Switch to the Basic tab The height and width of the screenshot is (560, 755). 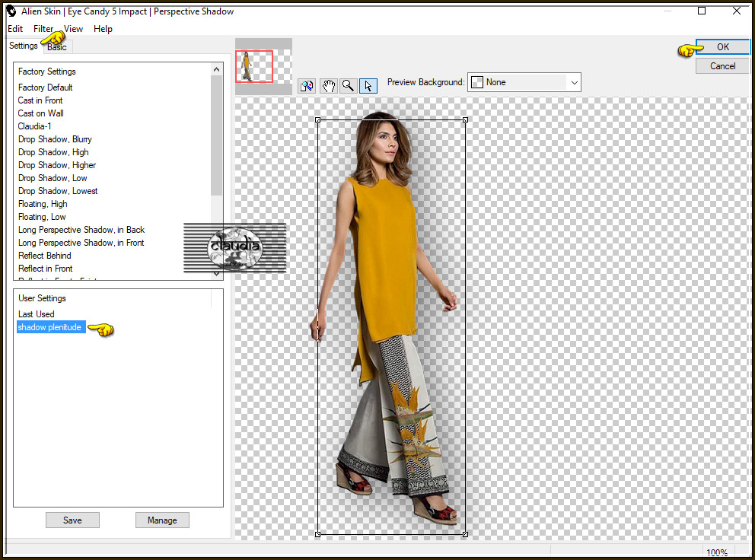pyautogui.click(x=57, y=47)
